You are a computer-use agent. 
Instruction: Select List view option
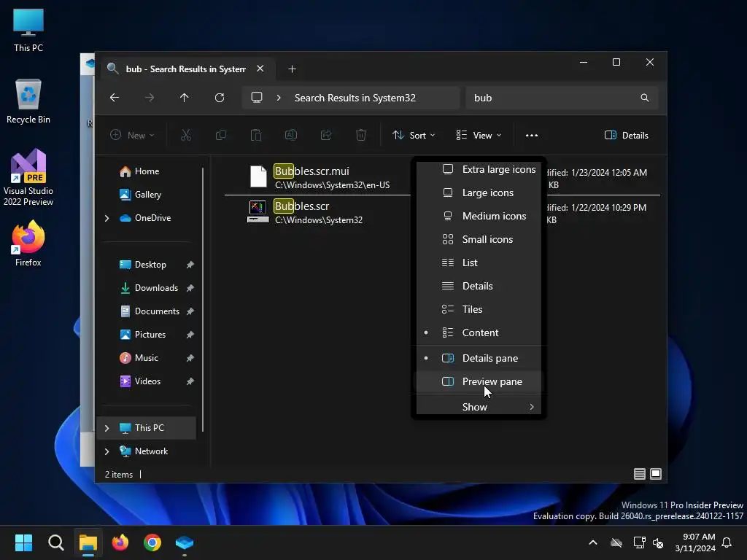coord(479,262)
